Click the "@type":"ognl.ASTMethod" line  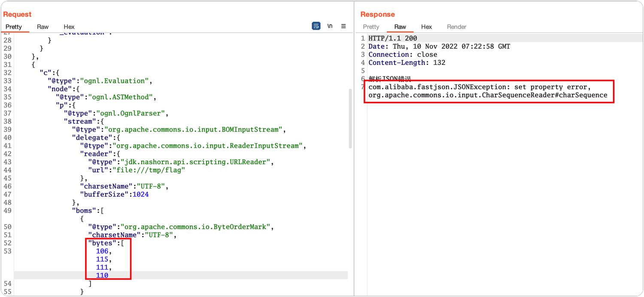click(x=106, y=97)
